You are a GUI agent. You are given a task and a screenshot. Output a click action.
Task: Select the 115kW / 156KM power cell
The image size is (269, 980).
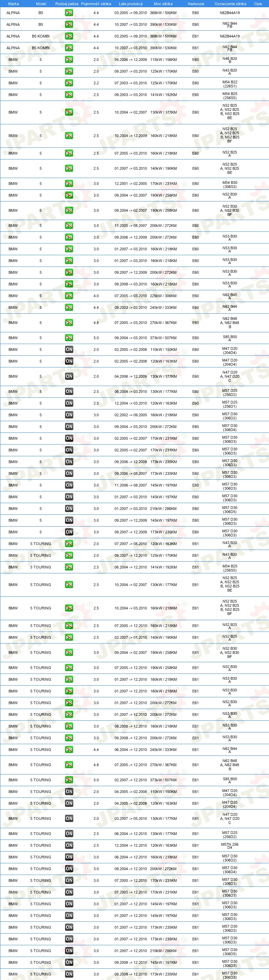click(163, 60)
